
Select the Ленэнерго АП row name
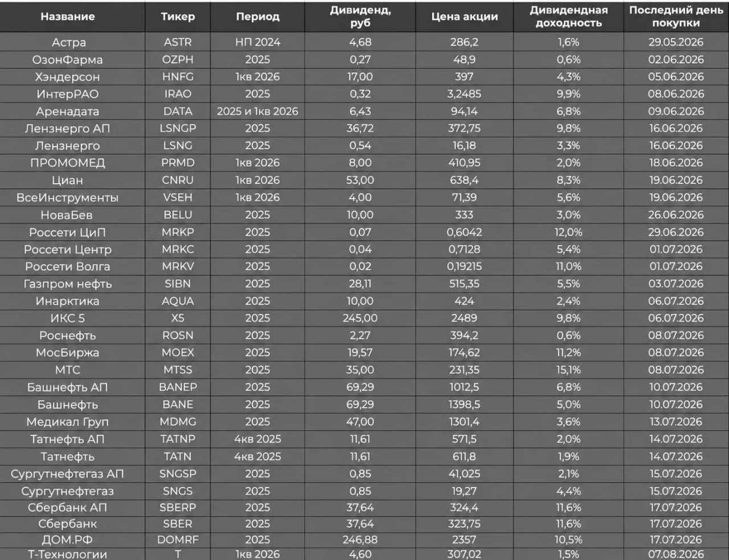tap(67, 129)
